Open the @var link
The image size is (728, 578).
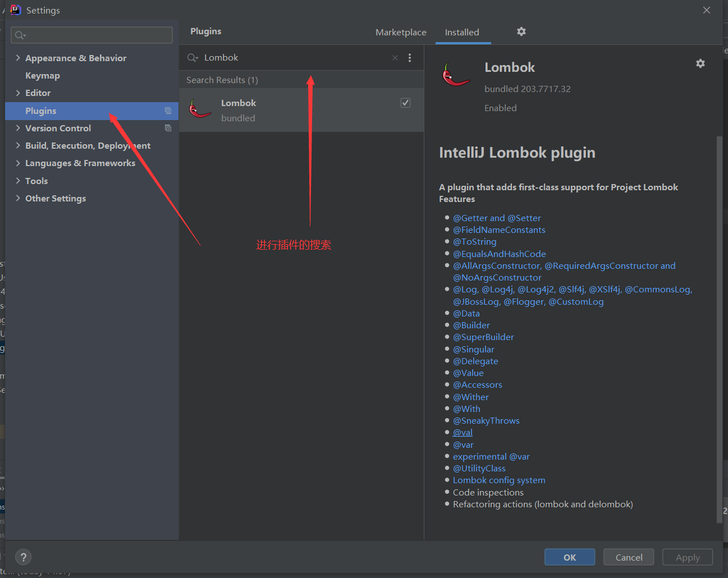pos(463,444)
